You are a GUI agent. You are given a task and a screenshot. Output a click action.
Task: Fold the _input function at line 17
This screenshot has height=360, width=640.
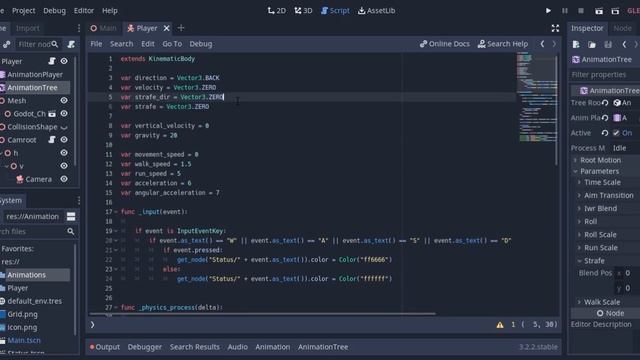[116, 212]
